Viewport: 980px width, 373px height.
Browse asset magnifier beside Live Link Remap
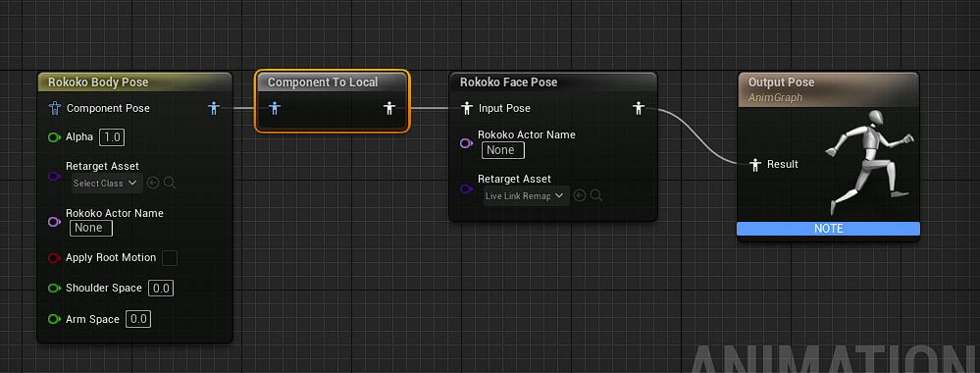click(x=596, y=196)
